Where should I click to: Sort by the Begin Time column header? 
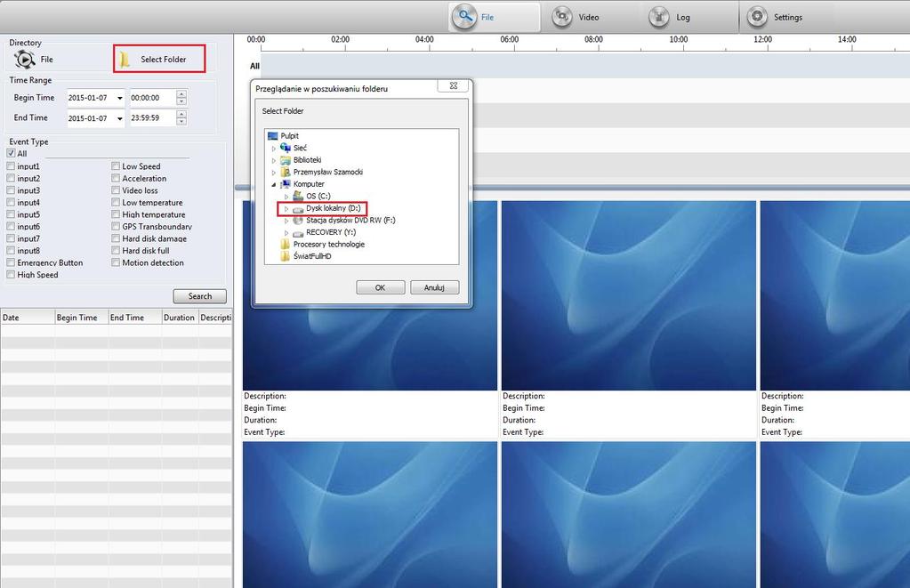pos(81,318)
